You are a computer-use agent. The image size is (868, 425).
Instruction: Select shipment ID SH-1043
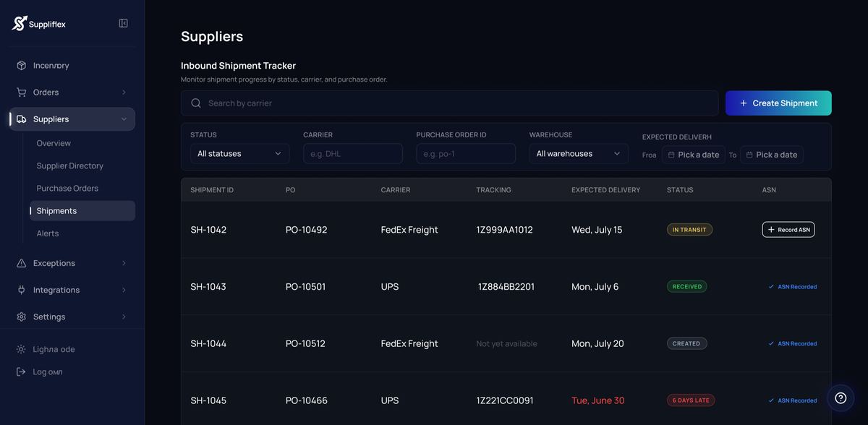click(x=208, y=287)
